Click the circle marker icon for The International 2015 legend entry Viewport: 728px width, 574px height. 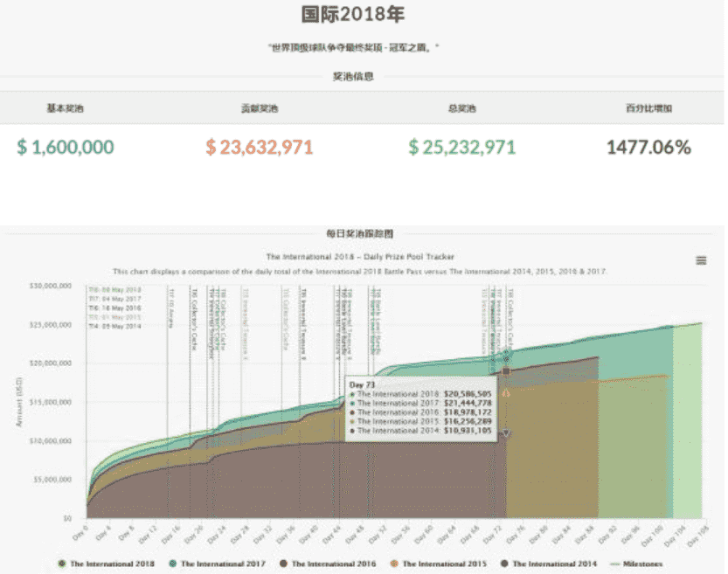397,564
